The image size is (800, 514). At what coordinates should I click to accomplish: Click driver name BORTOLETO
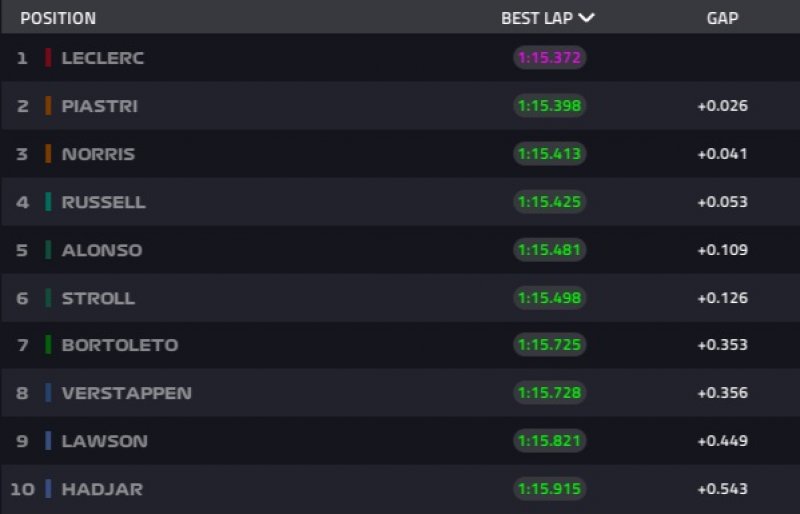pos(120,345)
